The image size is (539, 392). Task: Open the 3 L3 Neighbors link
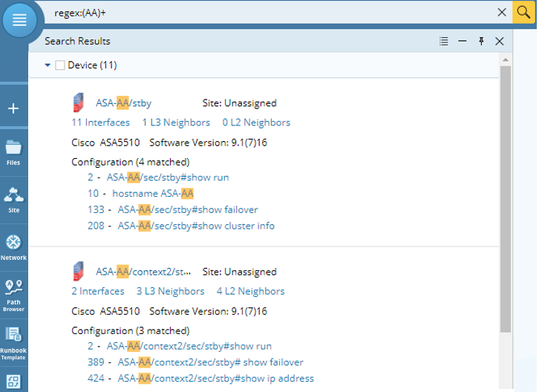click(x=171, y=291)
